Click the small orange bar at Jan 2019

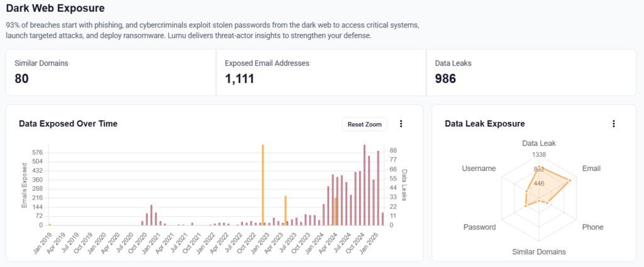pyautogui.click(x=50, y=224)
